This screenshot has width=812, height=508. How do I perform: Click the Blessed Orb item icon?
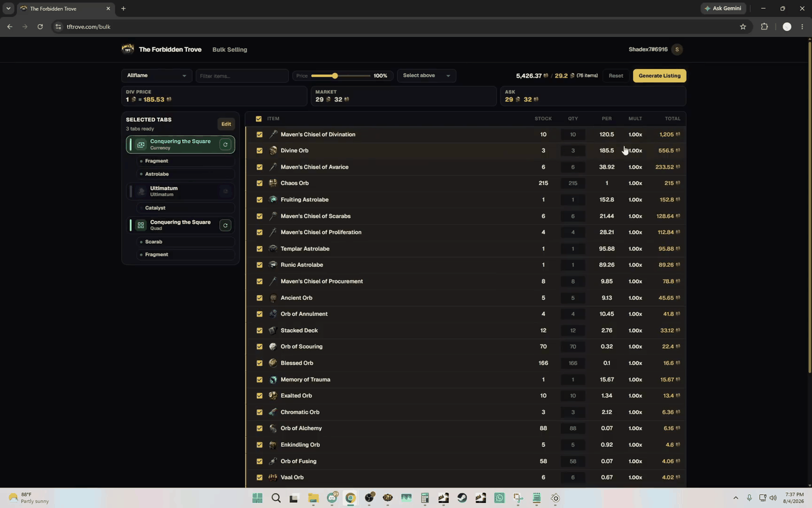point(273,363)
